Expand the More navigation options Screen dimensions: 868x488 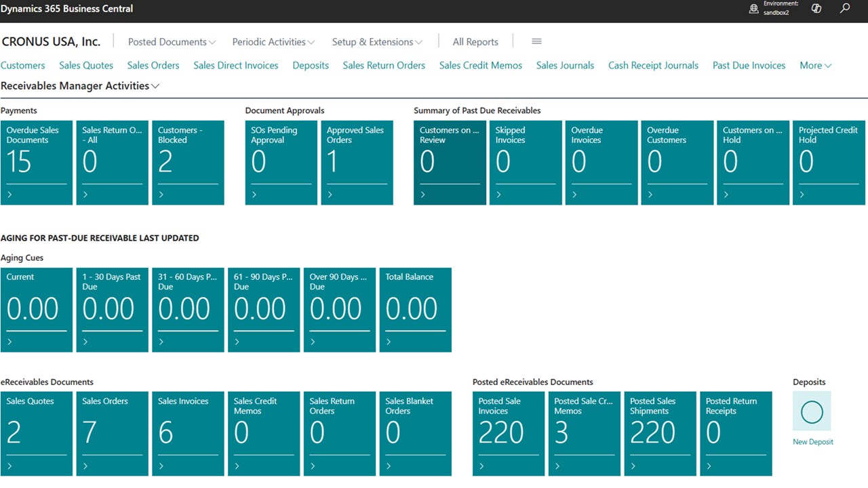pyautogui.click(x=815, y=66)
